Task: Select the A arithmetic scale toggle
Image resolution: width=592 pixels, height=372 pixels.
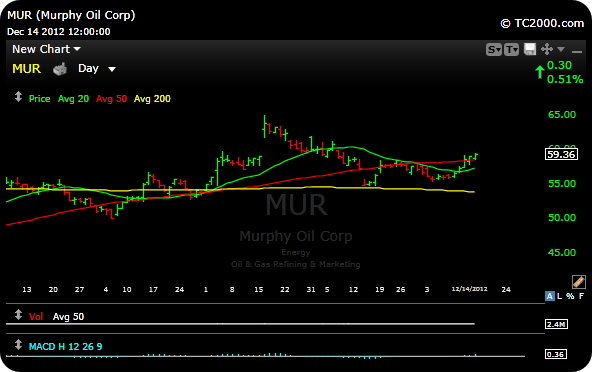Action: (x=549, y=296)
